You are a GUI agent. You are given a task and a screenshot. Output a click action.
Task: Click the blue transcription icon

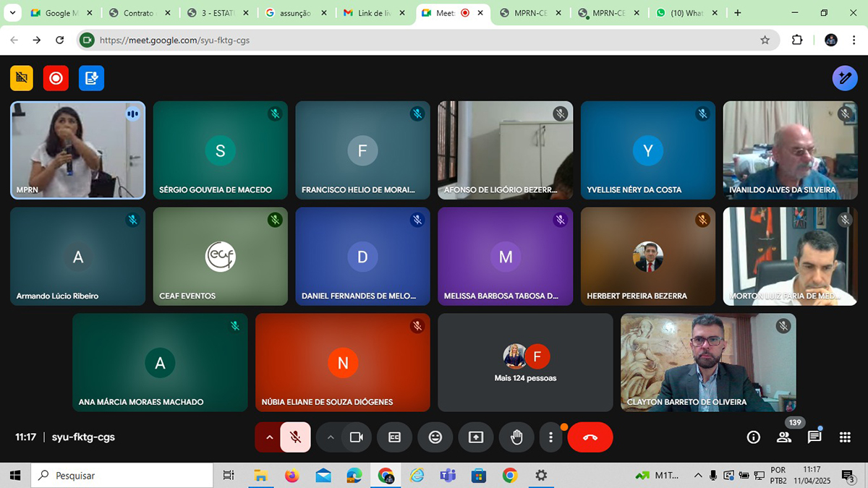[91, 78]
